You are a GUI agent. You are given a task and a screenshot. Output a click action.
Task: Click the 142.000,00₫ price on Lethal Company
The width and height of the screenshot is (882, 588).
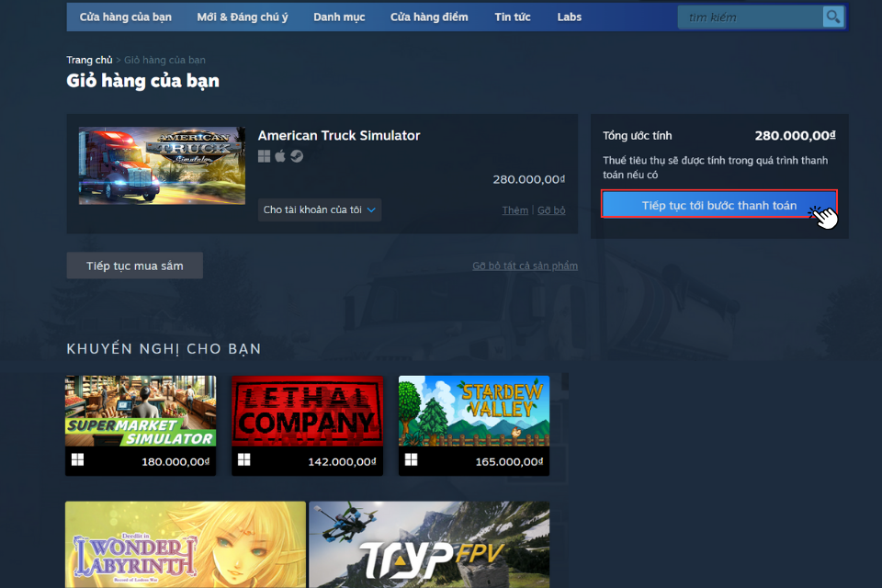342,462
